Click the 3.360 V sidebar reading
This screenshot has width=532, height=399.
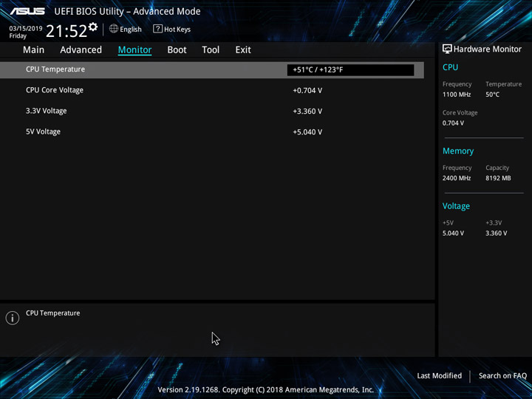pyautogui.click(x=496, y=233)
